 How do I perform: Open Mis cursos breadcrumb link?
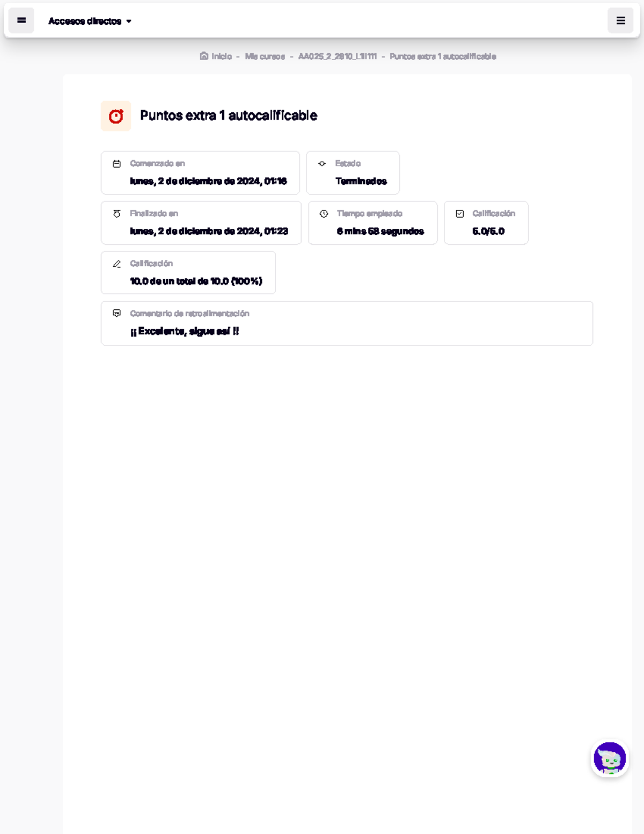pos(265,56)
